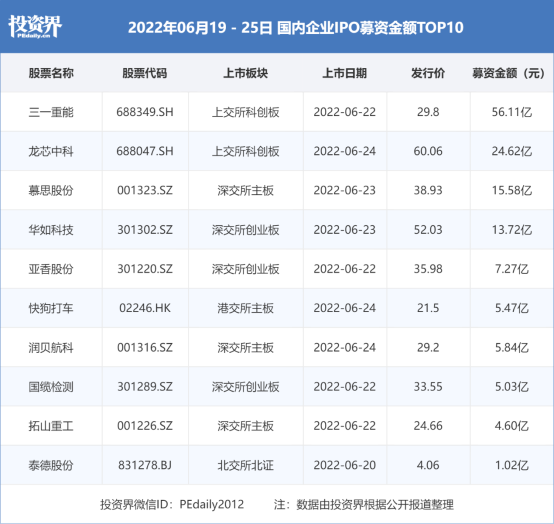Click stock name 三一重能
The width and height of the screenshot is (554, 524).
click(x=51, y=112)
